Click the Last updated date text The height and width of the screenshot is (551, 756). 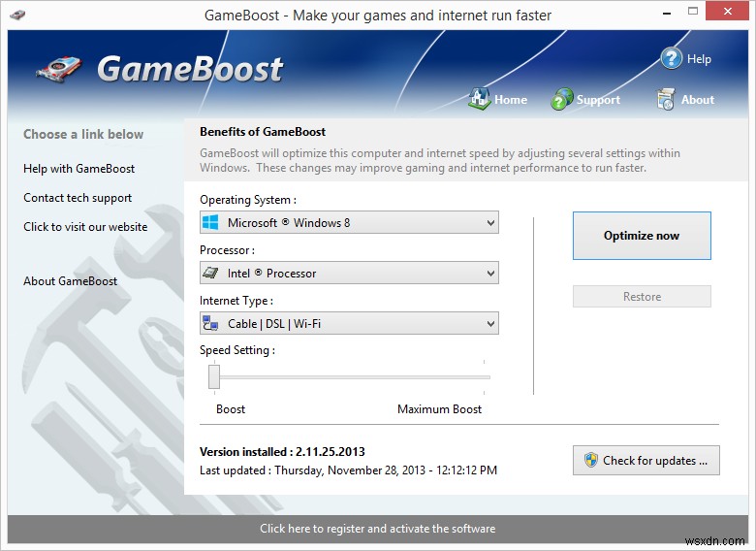click(348, 470)
